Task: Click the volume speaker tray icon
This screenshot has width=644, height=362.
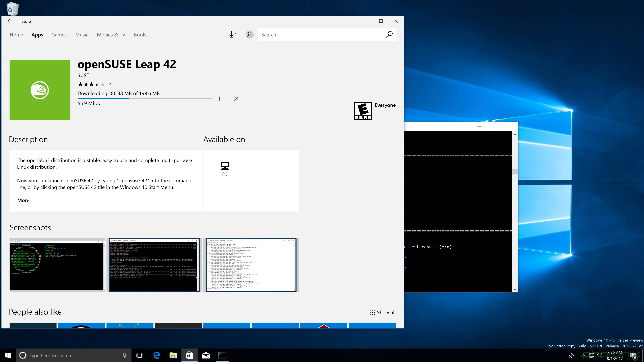Action: pyautogui.click(x=600, y=355)
